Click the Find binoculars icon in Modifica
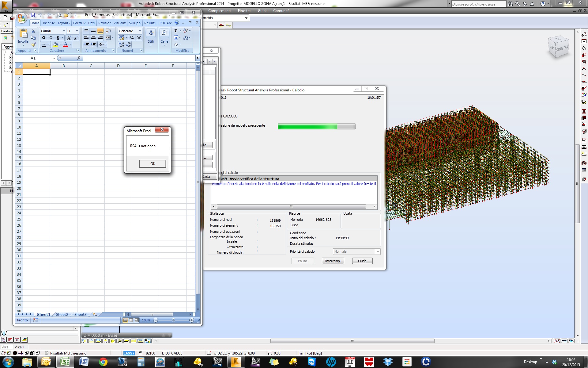Viewport: 588px width, 368px height. click(186, 38)
